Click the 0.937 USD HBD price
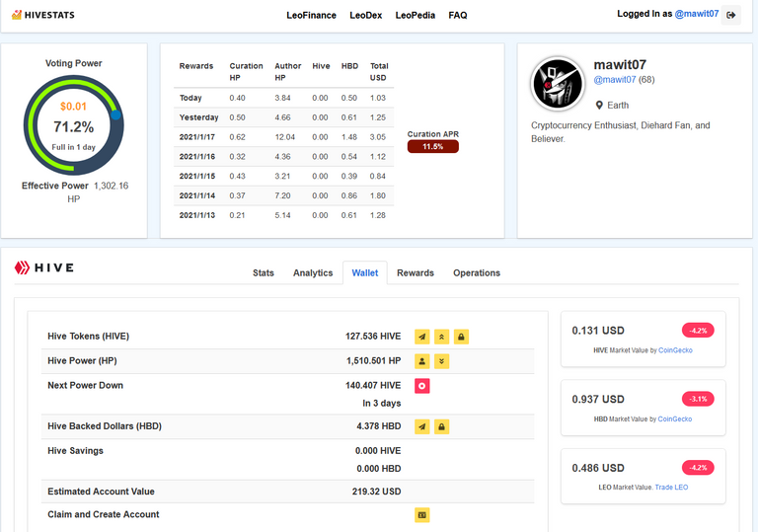 pyautogui.click(x=598, y=400)
